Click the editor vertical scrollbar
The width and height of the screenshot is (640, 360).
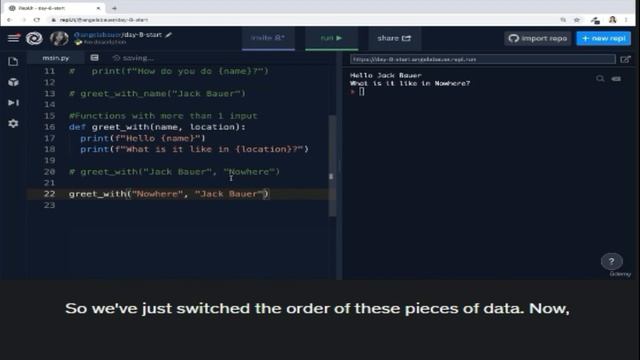tap(333, 165)
